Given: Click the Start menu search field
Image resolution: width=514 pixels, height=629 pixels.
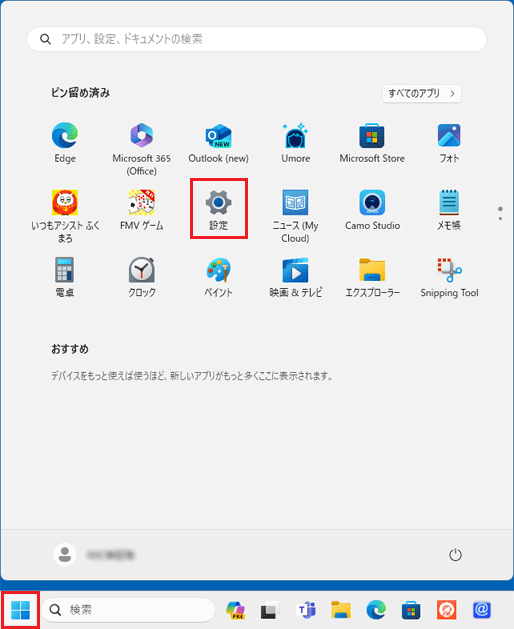Looking at the screenshot, I should pyautogui.click(x=257, y=39).
